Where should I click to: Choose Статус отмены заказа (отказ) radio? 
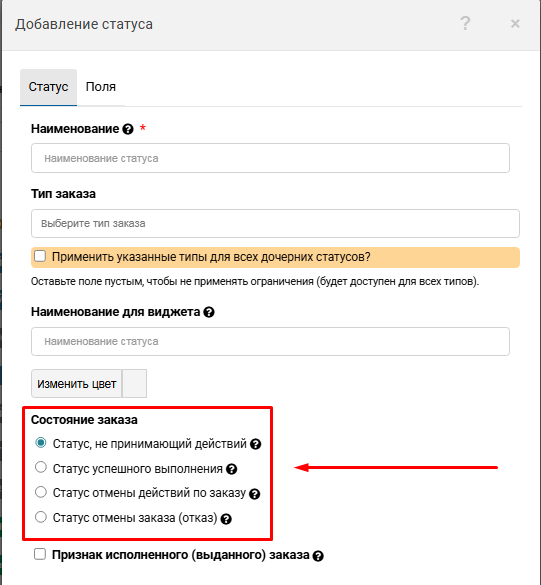click(41, 517)
